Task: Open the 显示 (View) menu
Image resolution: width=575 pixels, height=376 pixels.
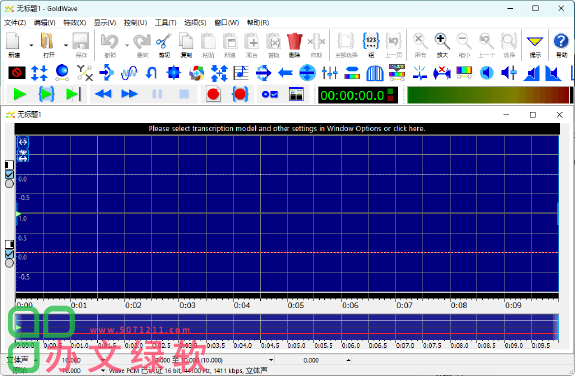Action: click(105, 23)
